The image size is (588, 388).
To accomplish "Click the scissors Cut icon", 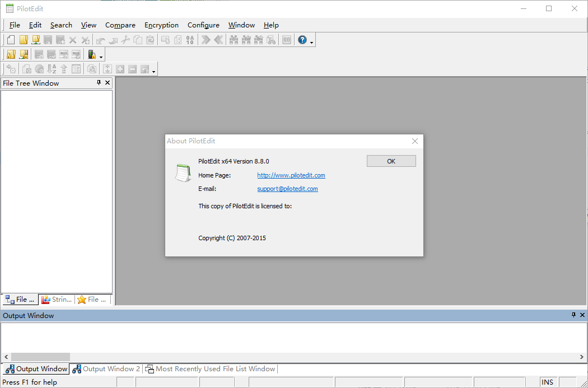I will 125,40.
